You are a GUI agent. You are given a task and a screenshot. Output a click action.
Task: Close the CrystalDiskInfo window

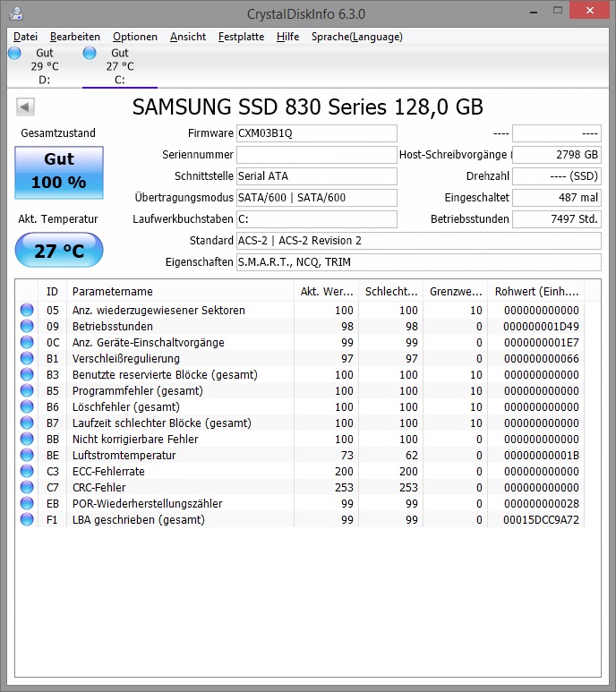click(x=589, y=10)
